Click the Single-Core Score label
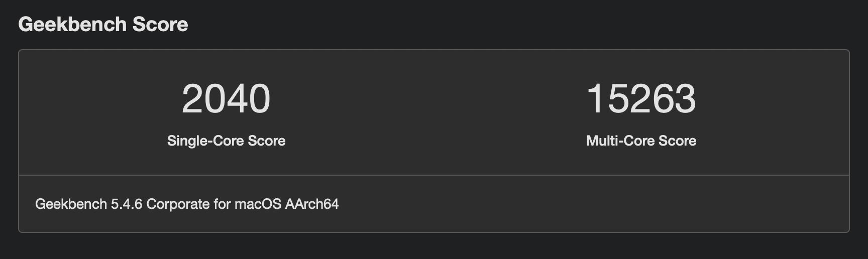868x259 pixels. 226,141
